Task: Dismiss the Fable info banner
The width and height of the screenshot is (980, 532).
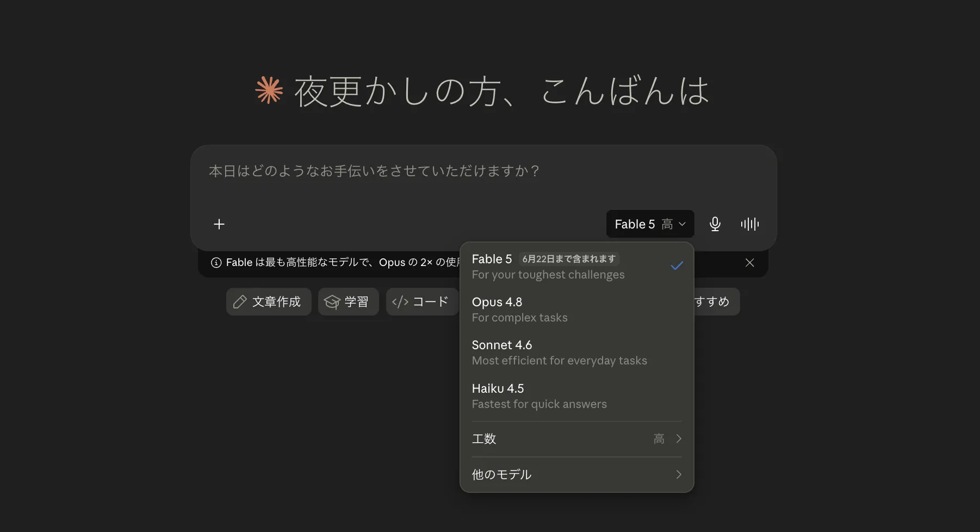Action: tap(749, 263)
